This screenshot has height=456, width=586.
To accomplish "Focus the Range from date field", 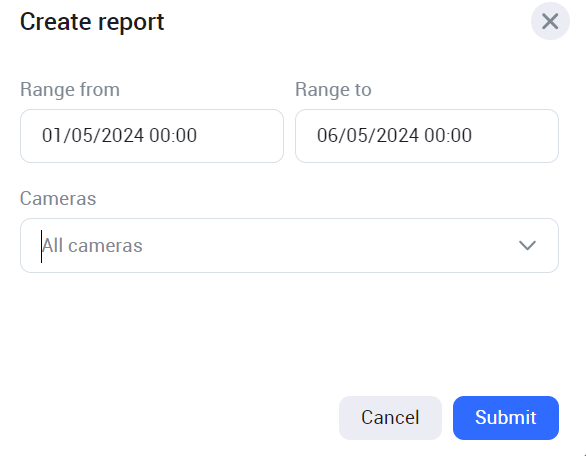I will 152,136.
